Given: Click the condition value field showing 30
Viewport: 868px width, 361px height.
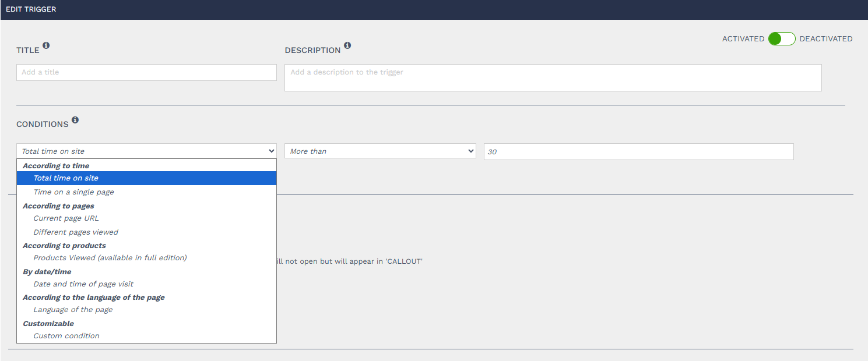Looking at the screenshot, I should pos(638,151).
